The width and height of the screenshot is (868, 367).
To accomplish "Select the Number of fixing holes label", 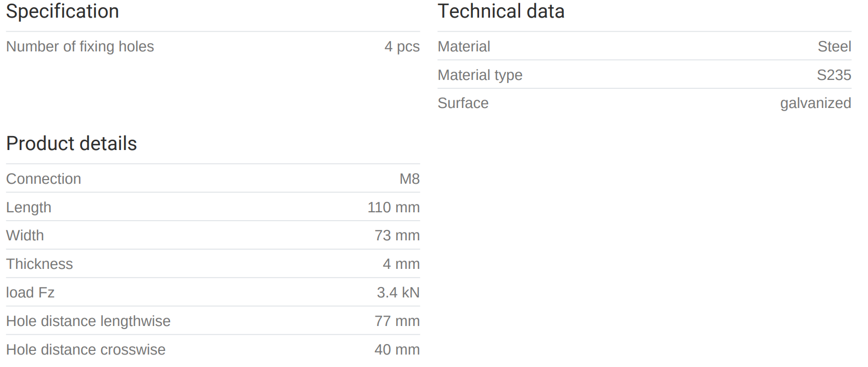I will coord(80,47).
